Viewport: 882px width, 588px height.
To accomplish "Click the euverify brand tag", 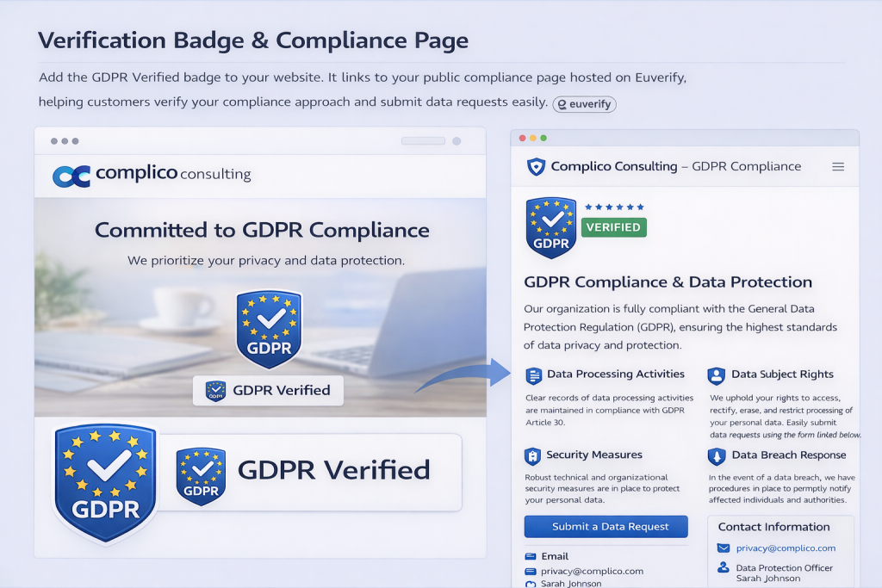I will coord(584,104).
